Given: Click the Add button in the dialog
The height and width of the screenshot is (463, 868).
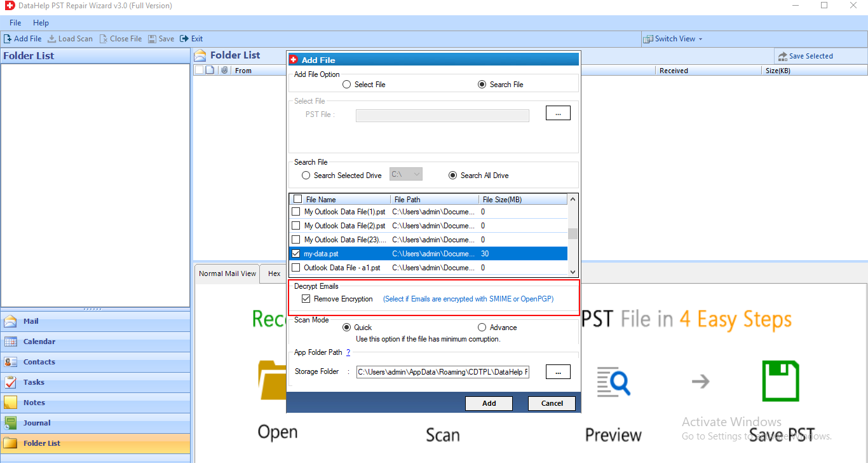Looking at the screenshot, I should (x=489, y=403).
